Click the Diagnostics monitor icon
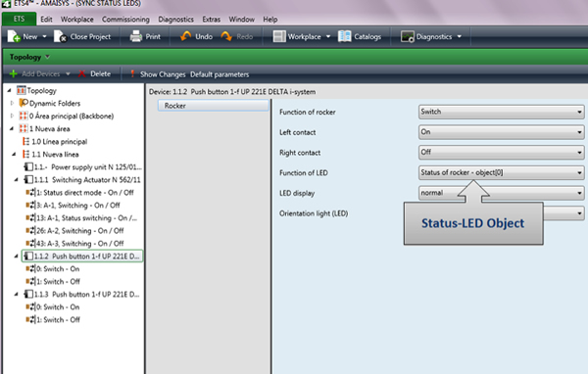 point(408,36)
